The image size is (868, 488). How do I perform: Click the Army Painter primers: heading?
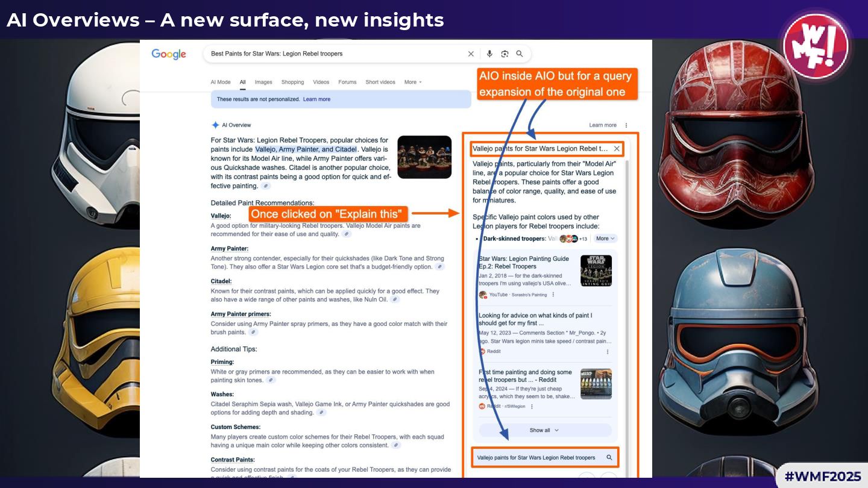click(241, 314)
